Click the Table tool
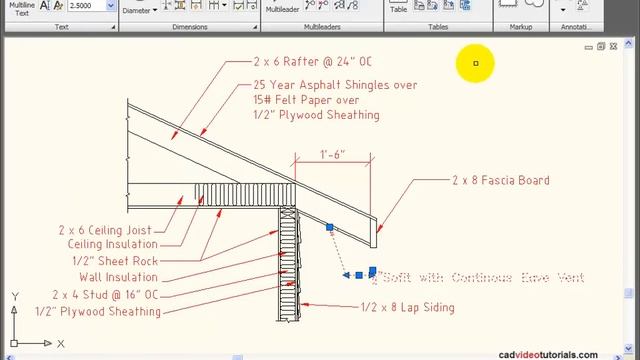The width and height of the screenshot is (640, 360). pyautogui.click(x=398, y=8)
